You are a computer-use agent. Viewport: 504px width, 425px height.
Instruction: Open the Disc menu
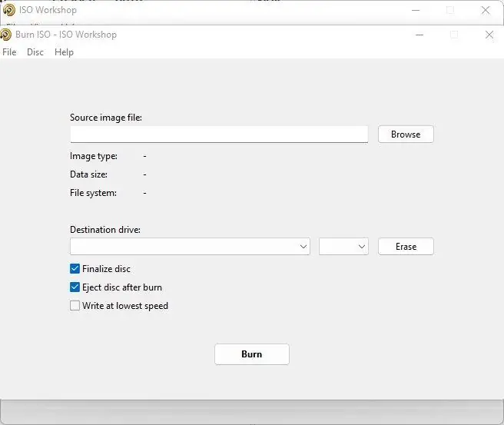[x=35, y=52]
